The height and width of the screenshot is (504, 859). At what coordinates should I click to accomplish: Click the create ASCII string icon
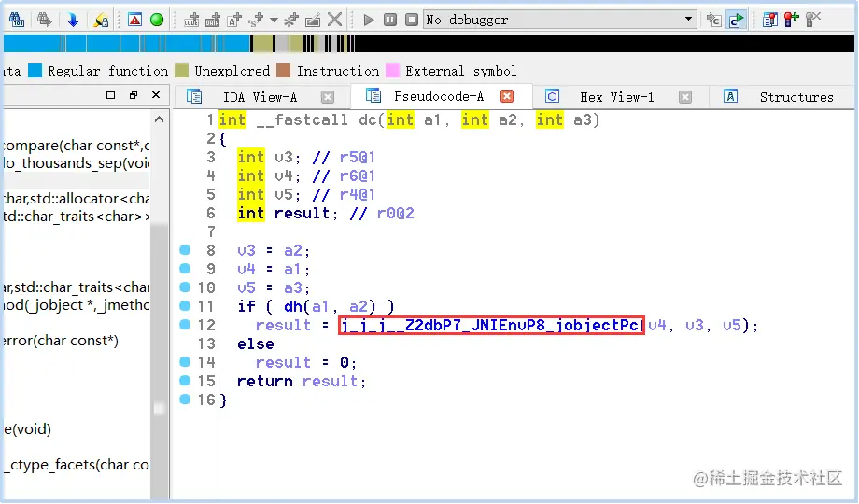pos(234,21)
